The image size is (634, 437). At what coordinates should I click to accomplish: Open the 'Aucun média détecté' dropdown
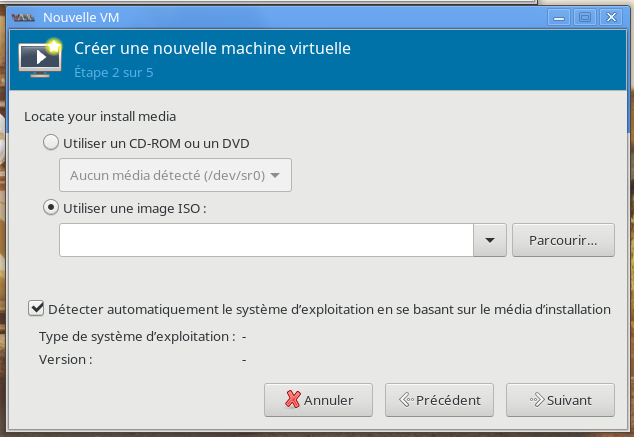coord(175,175)
